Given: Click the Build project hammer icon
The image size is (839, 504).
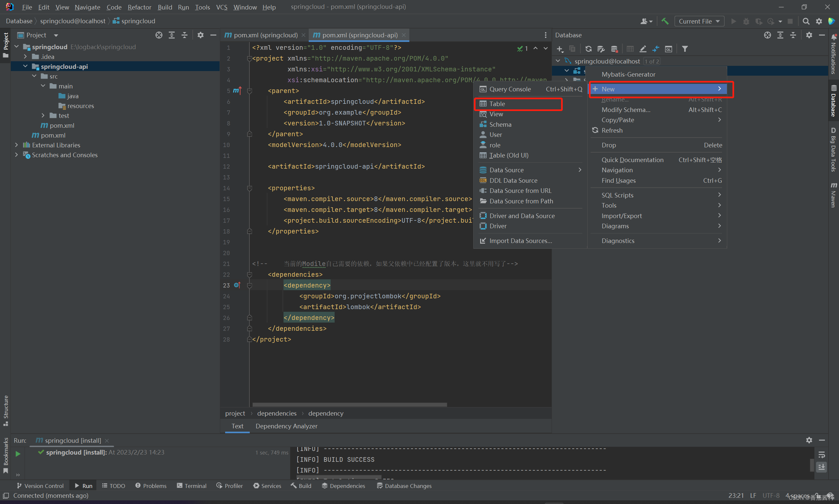Looking at the screenshot, I should pyautogui.click(x=665, y=21).
